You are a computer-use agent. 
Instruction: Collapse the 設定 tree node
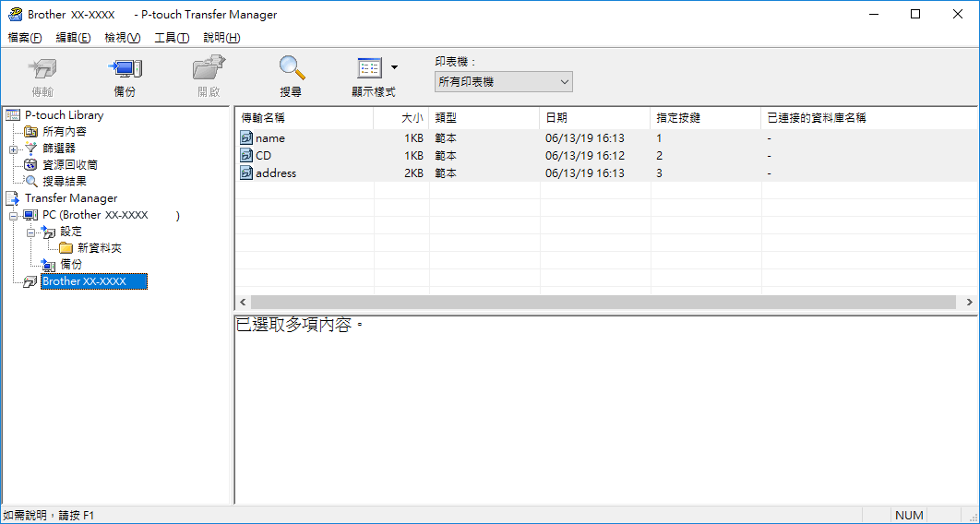coord(30,232)
